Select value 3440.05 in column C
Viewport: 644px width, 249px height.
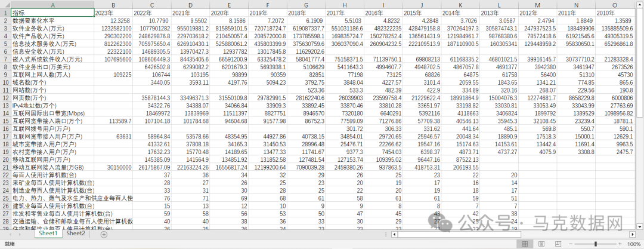coord(151,82)
